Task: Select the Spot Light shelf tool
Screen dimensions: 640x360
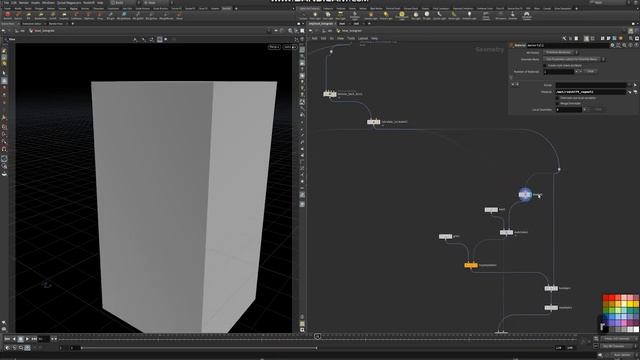Action: (328, 16)
